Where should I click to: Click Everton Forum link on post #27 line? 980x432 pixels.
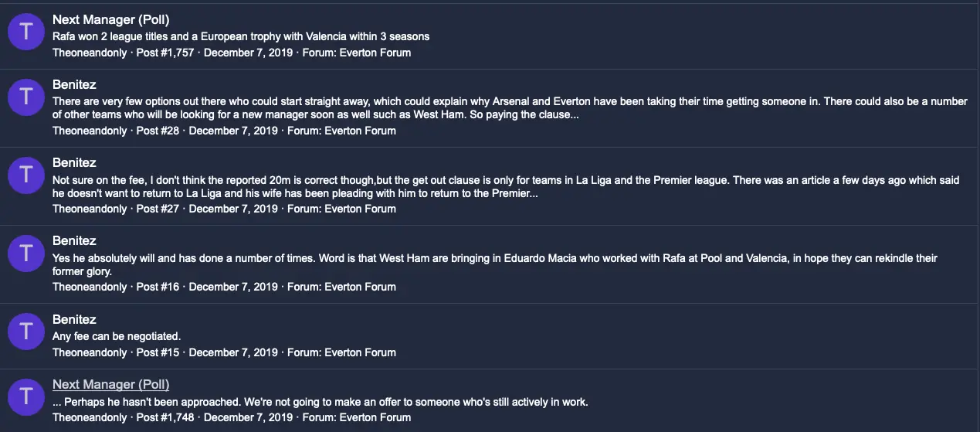[361, 209]
